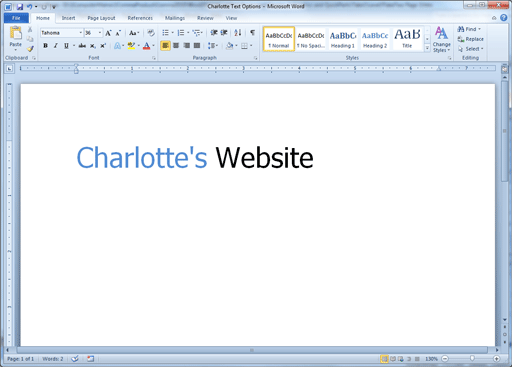The image size is (512, 367).
Task: Click the Save icon in quick access toolbar
Action: click(19, 7)
